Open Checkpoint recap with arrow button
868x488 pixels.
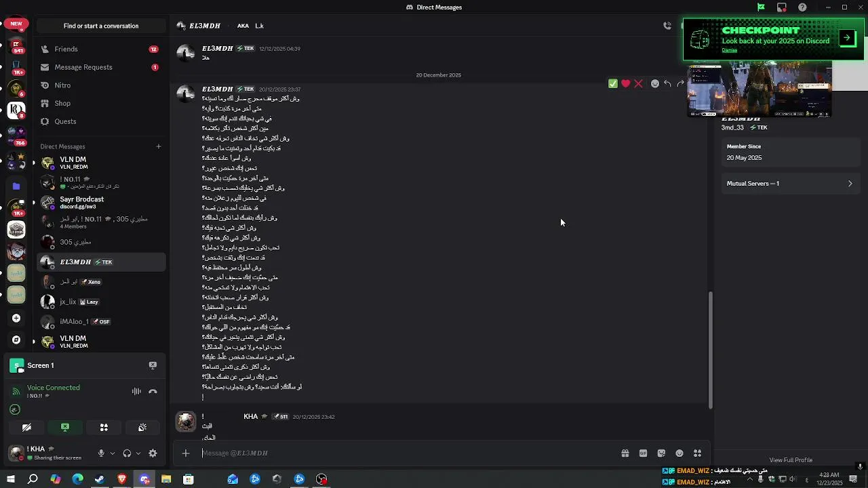click(847, 38)
